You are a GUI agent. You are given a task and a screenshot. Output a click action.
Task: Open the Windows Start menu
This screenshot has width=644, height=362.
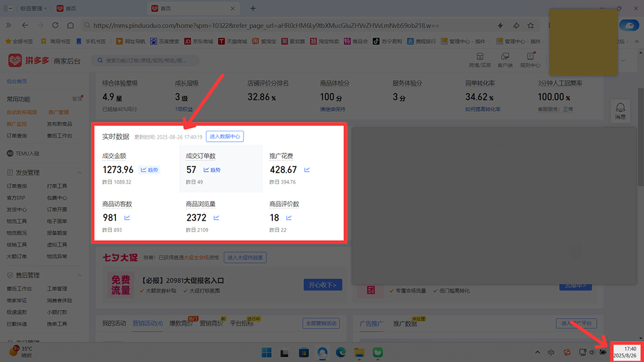click(x=266, y=352)
